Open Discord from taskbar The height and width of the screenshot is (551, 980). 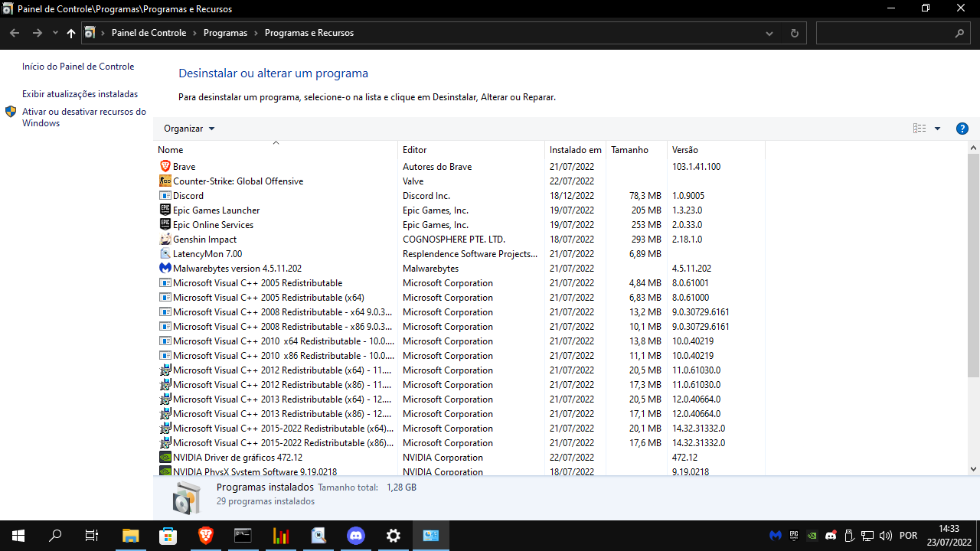tap(356, 536)
